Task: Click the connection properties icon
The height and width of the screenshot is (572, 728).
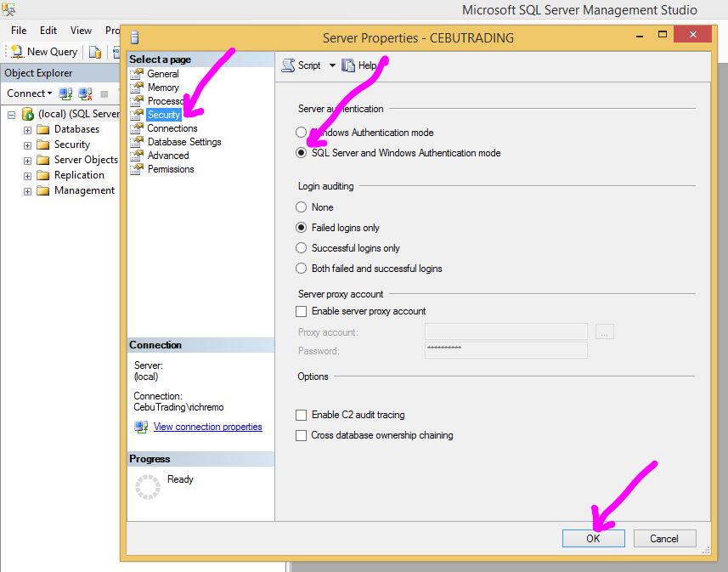Action: 141,427
